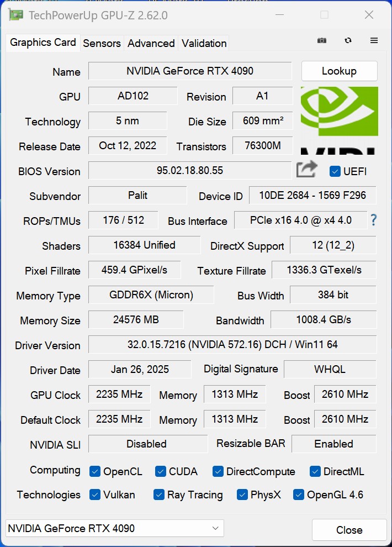Click the Bus Width value 384 bit
The height and width of the screenshot is (547, 392).
(x=333, y=295)
